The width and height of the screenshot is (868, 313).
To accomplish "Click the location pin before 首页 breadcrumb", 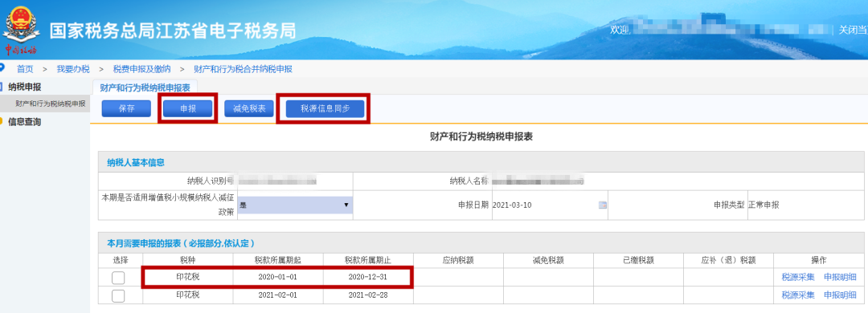I will point(2,68).
